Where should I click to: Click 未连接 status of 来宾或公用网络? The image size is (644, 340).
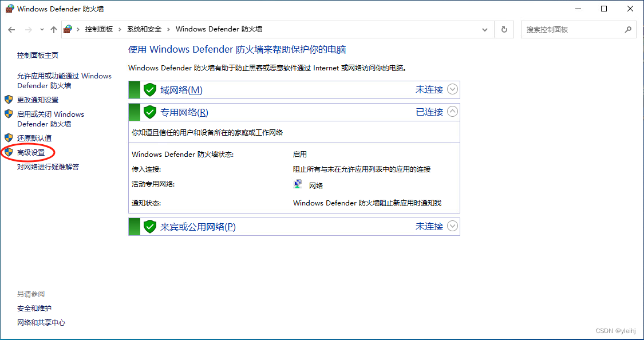point(429,226)
